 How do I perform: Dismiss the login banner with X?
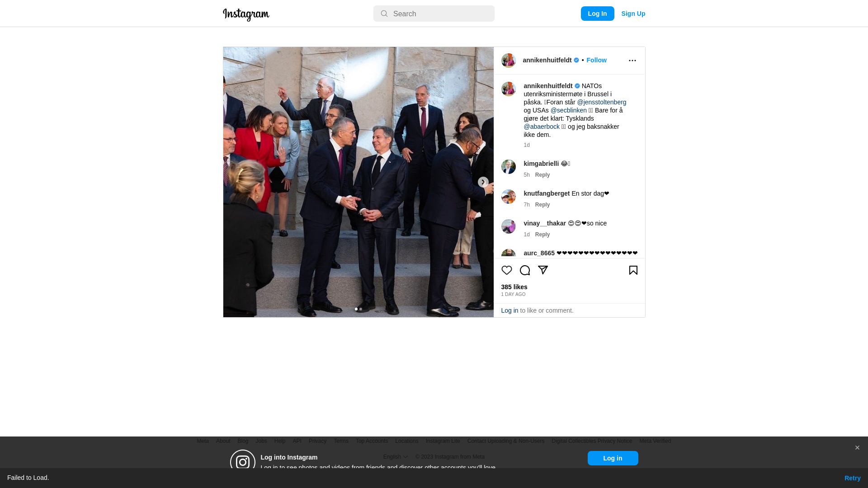tap(857, 448)
